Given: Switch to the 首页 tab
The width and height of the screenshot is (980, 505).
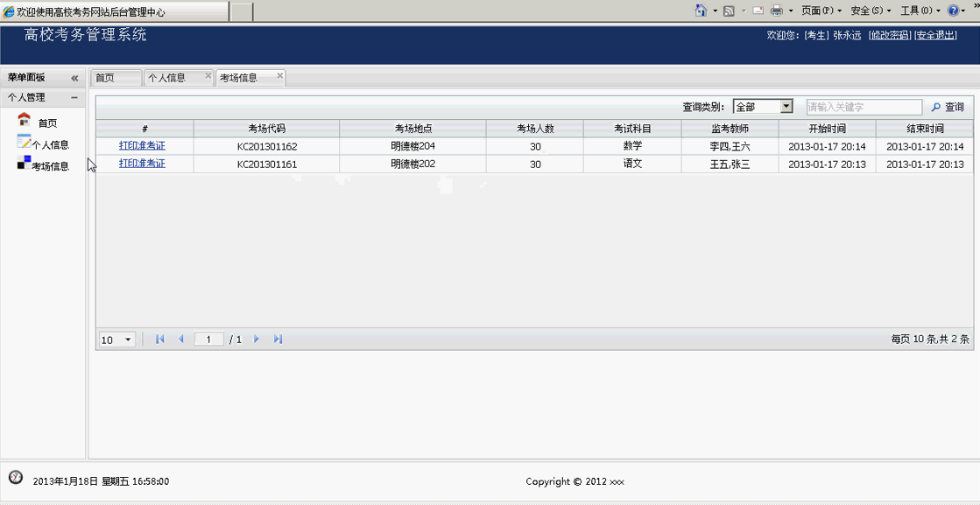Looking at the screenshot, I should point(116,78).
